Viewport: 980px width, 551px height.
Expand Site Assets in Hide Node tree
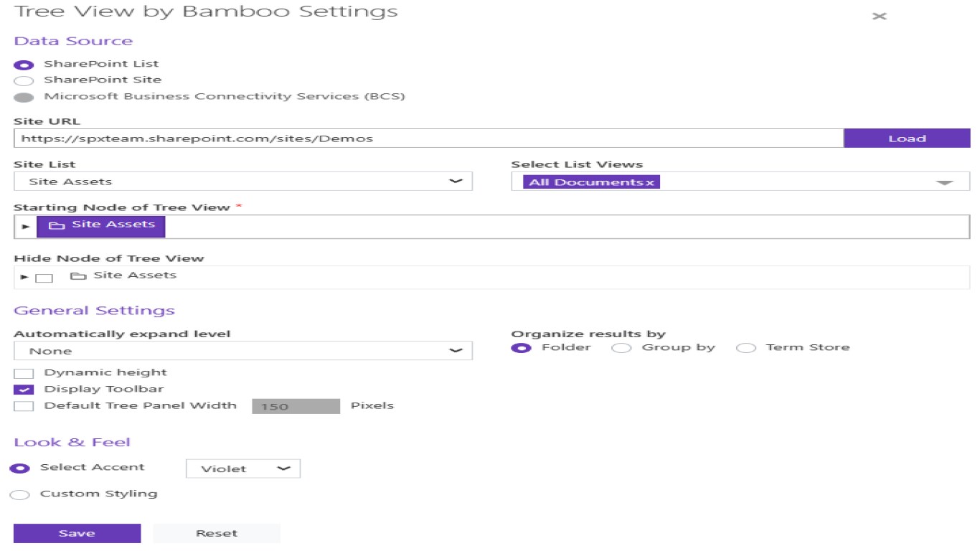(x=24, y=277)
